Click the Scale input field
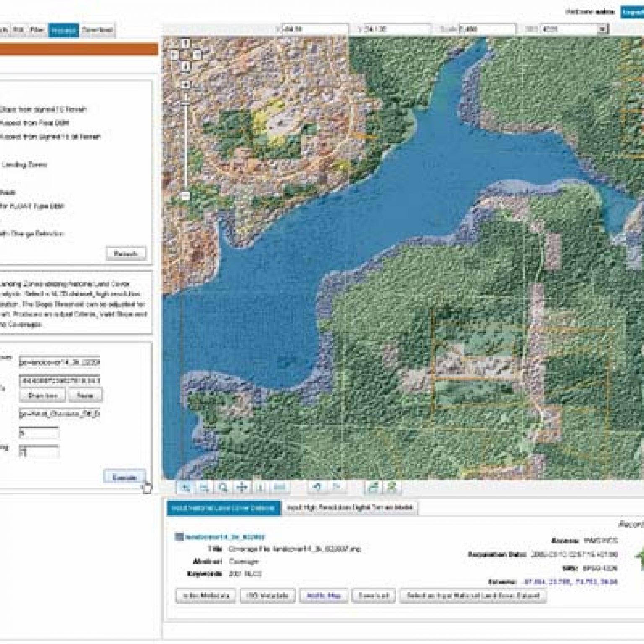The width and height of the screenshot is (644, 644). (x=487, y=29)
